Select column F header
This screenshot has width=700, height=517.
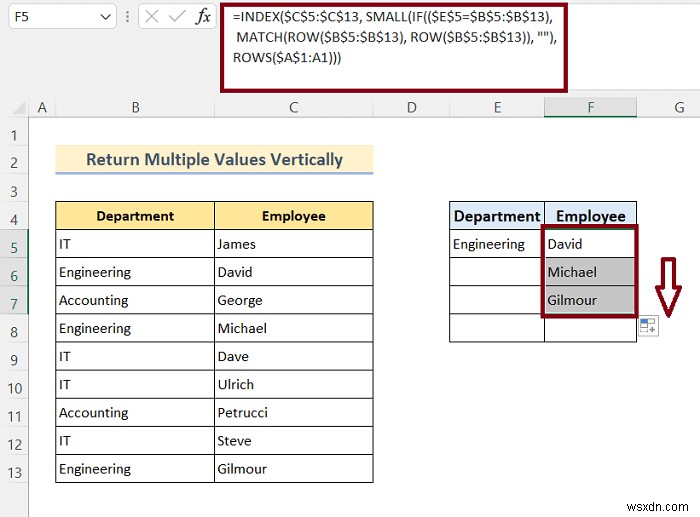591,108
